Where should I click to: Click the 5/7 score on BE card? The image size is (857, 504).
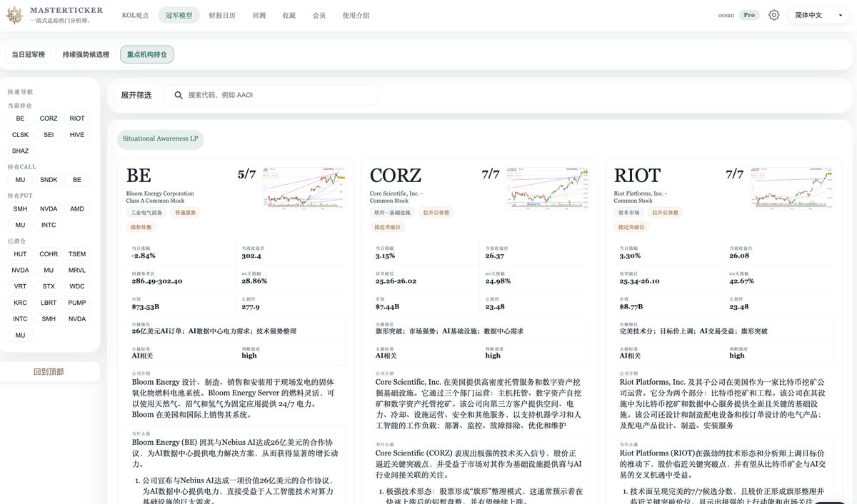click(246, 174)
